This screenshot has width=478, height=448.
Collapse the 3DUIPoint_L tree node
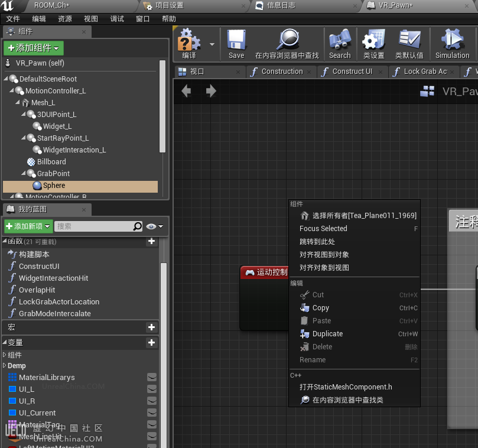pos(24,114)
